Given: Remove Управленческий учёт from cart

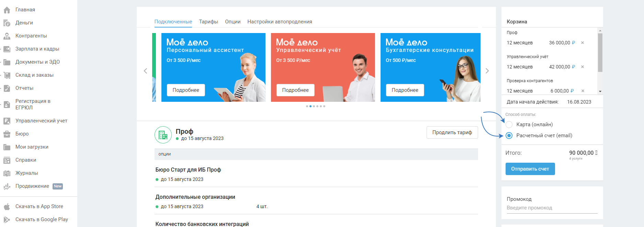Looking at the screenshot, I should [x=583, y=67].
